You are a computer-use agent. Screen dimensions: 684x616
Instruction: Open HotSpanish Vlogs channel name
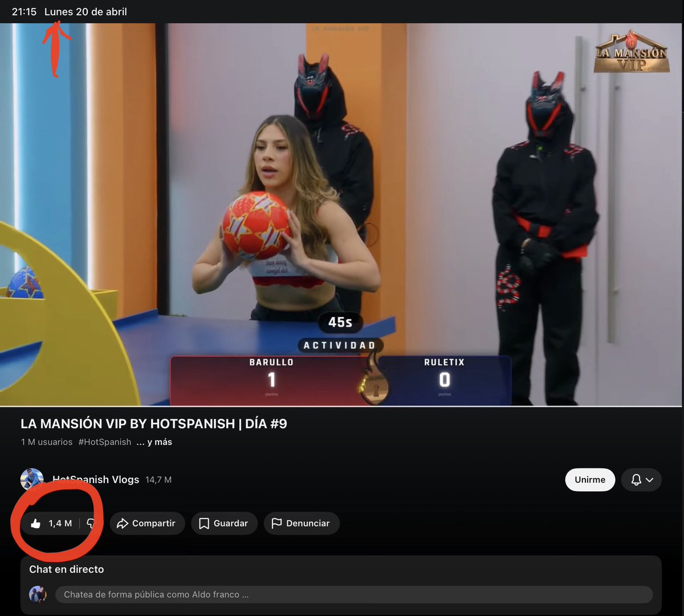point(96,479)
